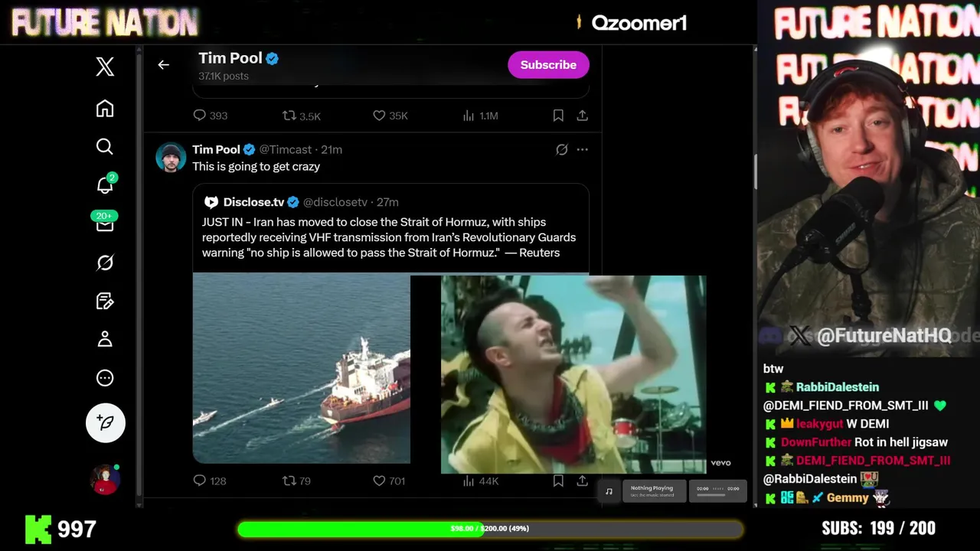
Task: Open Grok explain icon on Timcast post
Action: coord(561,150)
